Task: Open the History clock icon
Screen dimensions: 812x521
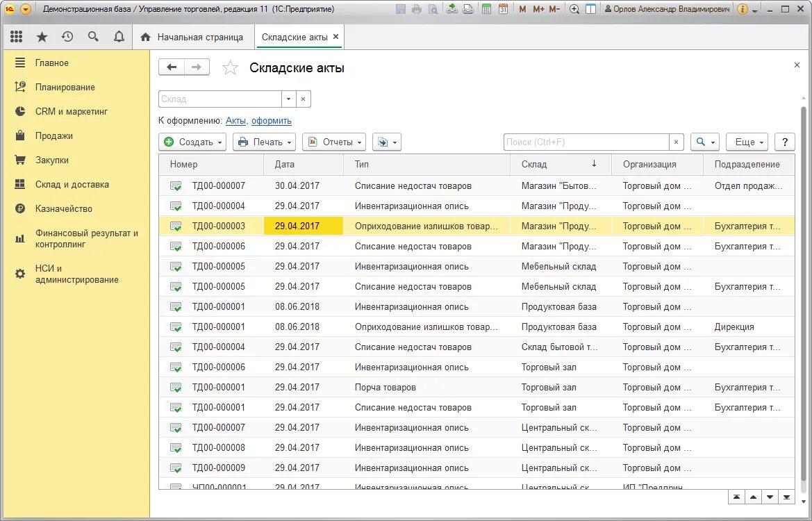Action: (67, 37)
